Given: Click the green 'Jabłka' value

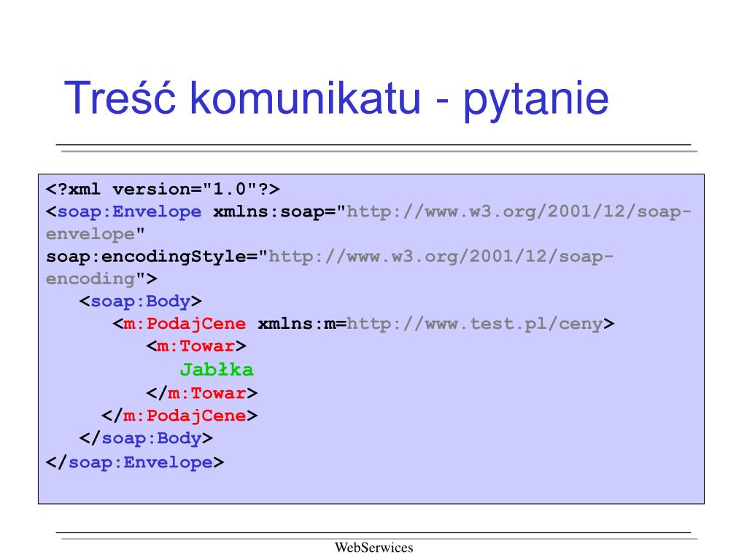Looking at the screenshot, I should coord(217,370).
